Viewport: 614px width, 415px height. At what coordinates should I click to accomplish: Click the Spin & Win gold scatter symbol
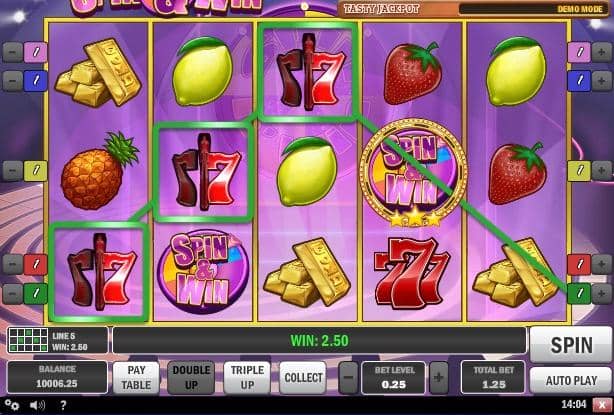pyautogui.click(x=414, y=173)
